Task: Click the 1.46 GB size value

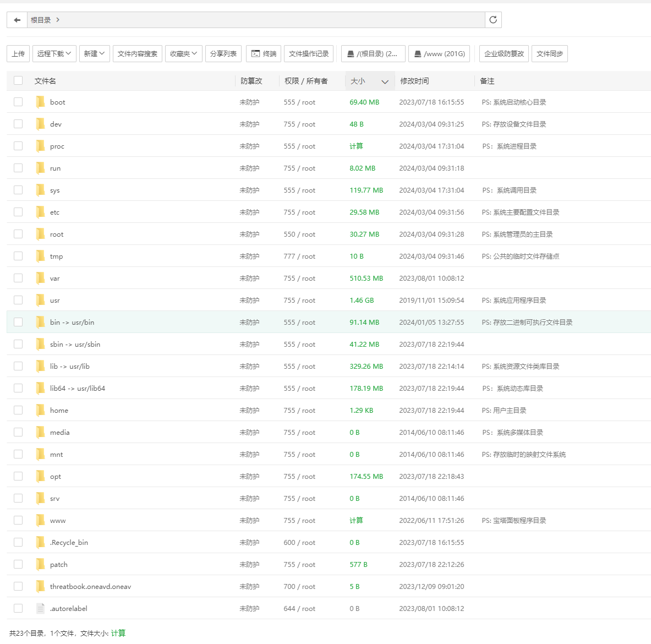Action: [362, 300]
